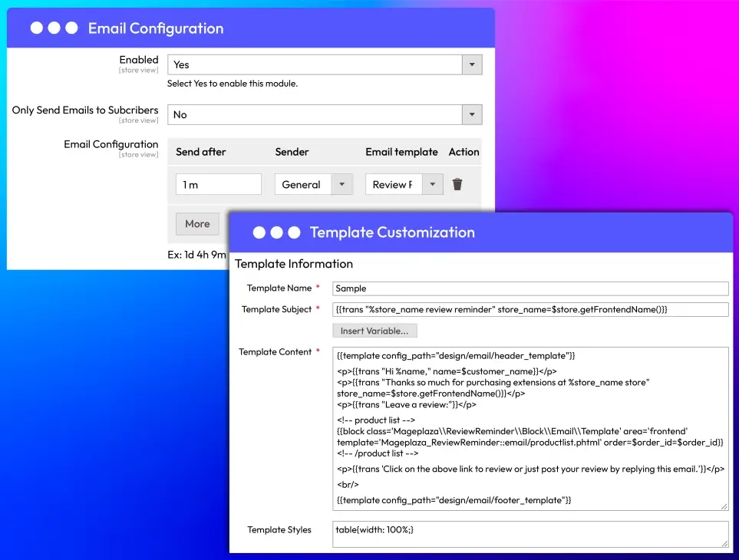Click third white dot in Email Configuration header
This screenshot has width=739, height=560.
71,28
